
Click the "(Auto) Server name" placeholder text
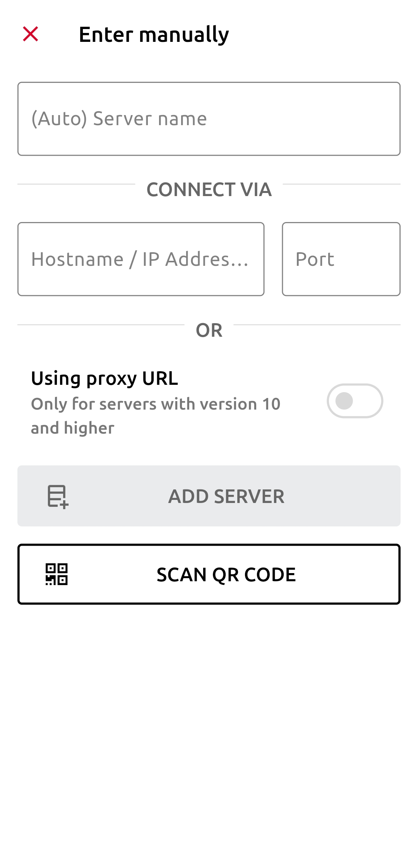(119, 119)
